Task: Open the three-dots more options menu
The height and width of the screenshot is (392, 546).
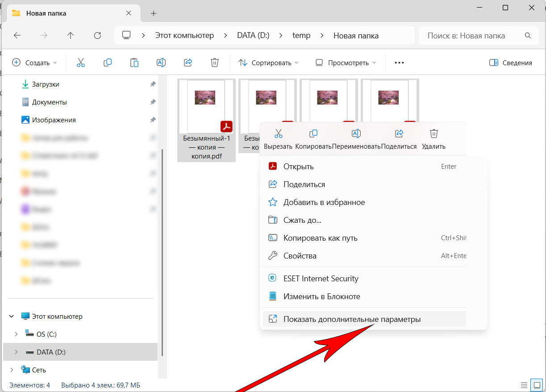Action: (399, 63)
